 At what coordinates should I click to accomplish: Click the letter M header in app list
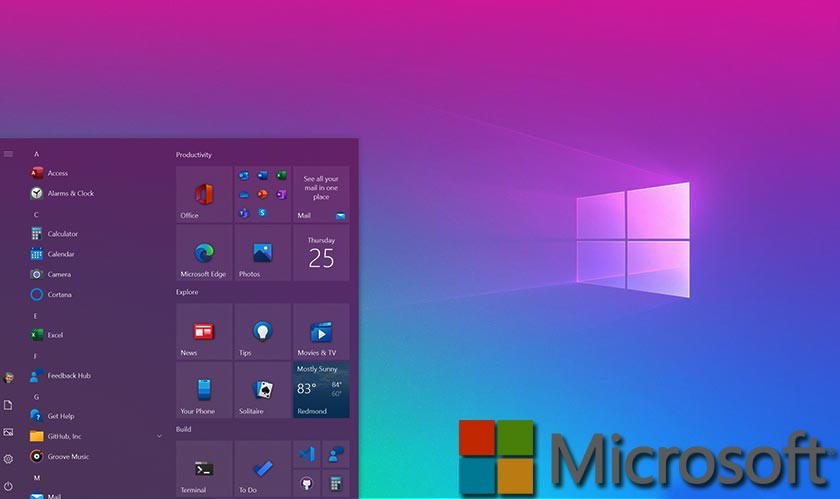pos(37,478)
